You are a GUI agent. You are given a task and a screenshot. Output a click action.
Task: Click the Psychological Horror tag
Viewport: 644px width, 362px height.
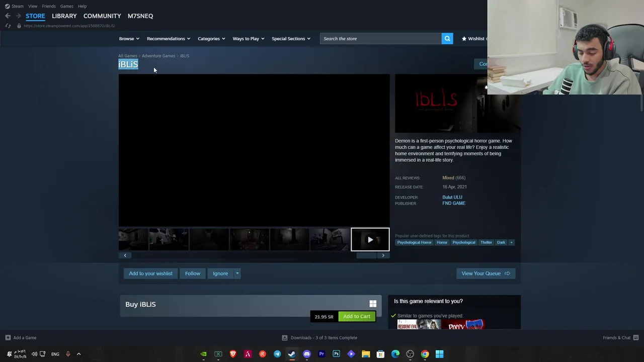(x=415, y=242)
